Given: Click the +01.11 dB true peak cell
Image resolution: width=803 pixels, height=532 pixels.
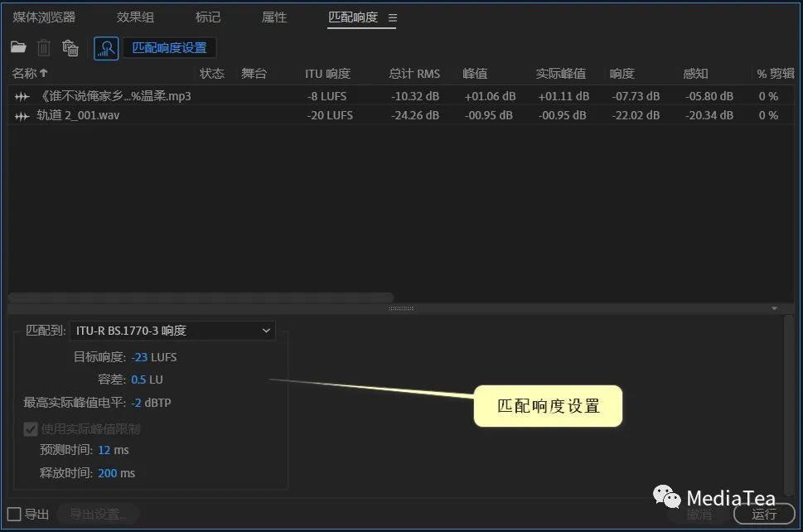Looking at the screenshot, I should pyautogui.click(x=564, y=96).
